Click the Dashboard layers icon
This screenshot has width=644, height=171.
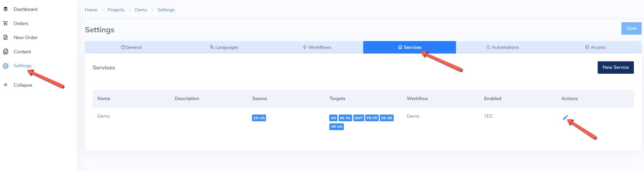(x=5, y=9)
